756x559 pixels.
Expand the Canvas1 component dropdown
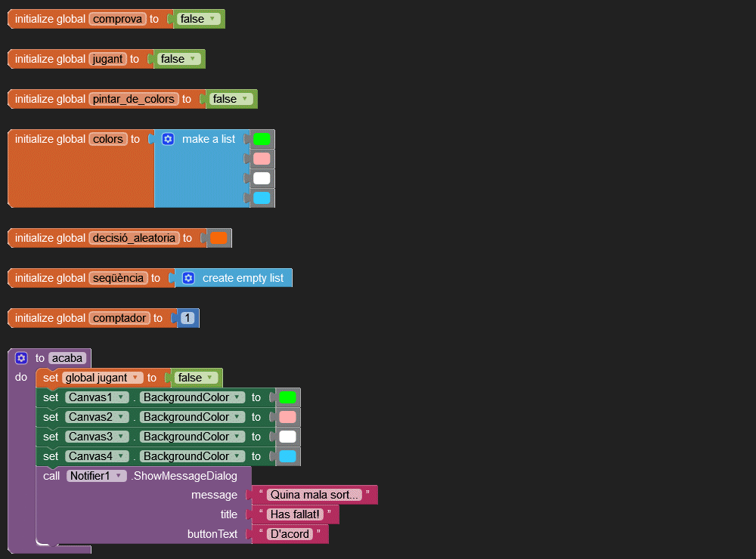coord(119,397)
